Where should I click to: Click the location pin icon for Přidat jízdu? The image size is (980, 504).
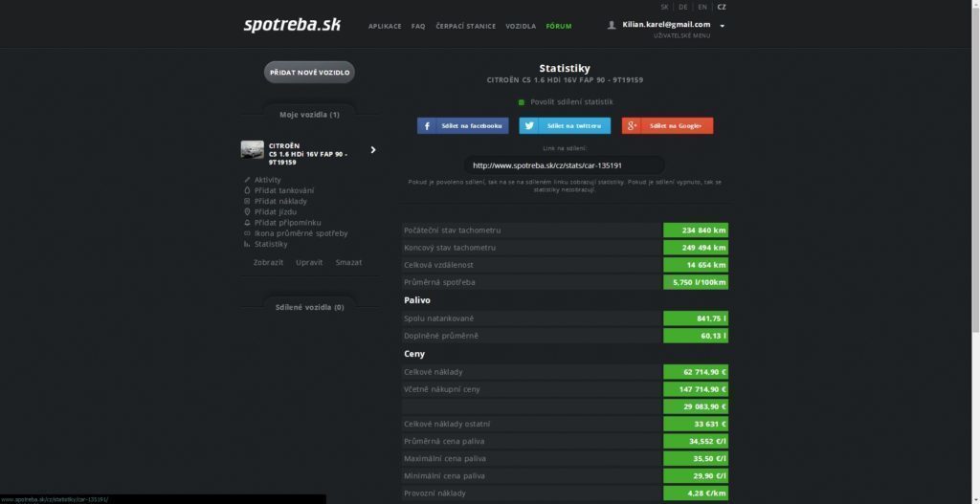(x=247, y=211)
